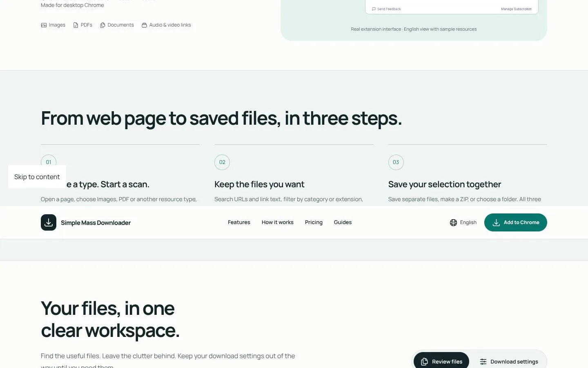Click the Simple Mass Downloader brand name
Screen dimensions: 588x368
click(96, 223)
